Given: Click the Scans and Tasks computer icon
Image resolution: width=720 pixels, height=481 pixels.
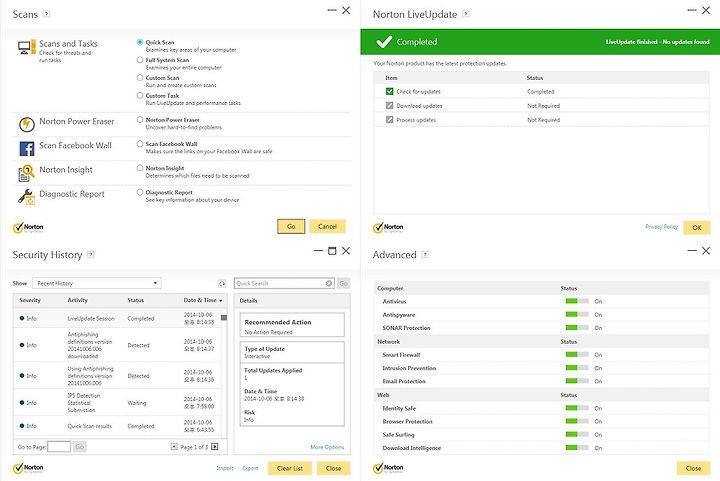Looking at the screenshot, I should coord(26,47).
